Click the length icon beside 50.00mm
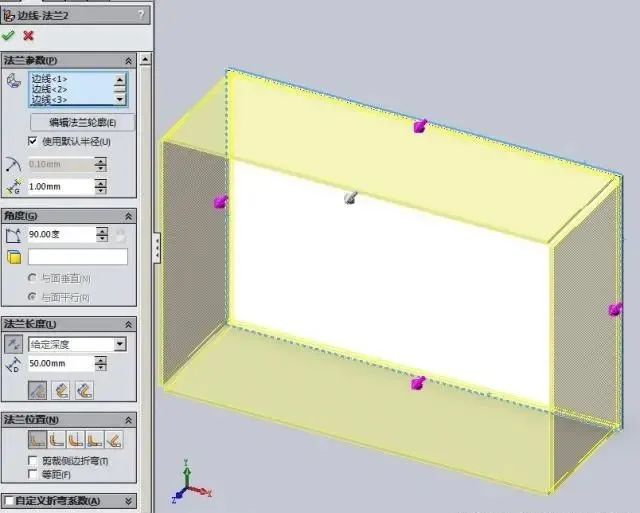640x513 pixels. point(13,364)
